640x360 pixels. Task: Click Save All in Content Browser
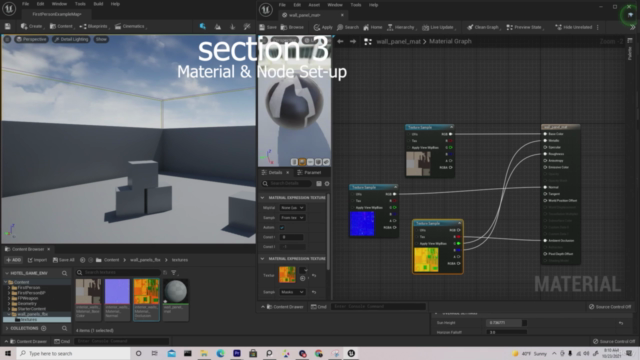pyautogui.click(x=64, y=260)
